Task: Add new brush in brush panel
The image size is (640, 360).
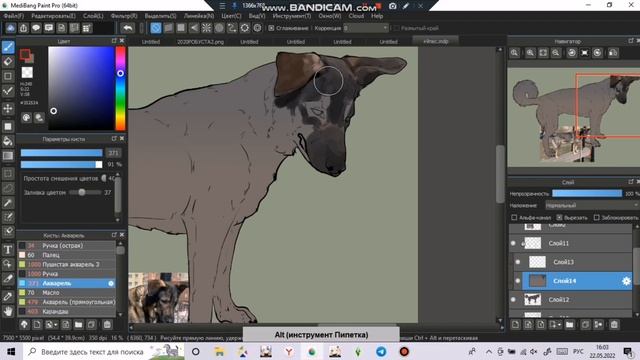Action: coord(37,325)
